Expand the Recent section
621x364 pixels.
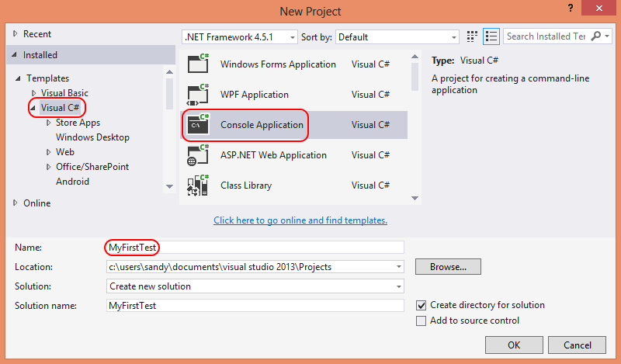pos(15,33)
